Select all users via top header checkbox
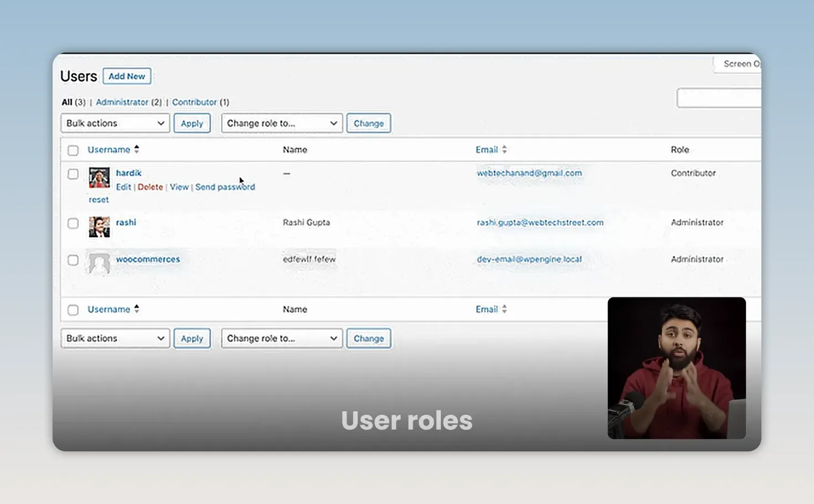This screenshot has width=814, height=504. pyautogui.click(x=73, y=150)
